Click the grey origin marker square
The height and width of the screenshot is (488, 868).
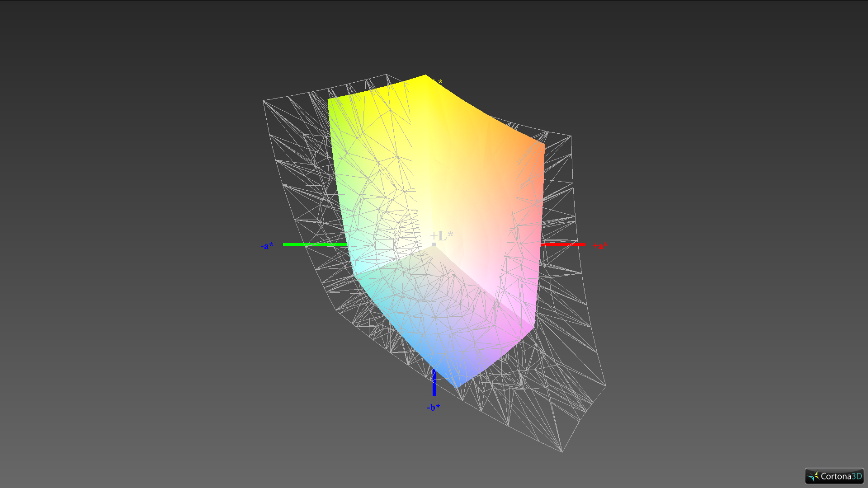pos(434,244)
